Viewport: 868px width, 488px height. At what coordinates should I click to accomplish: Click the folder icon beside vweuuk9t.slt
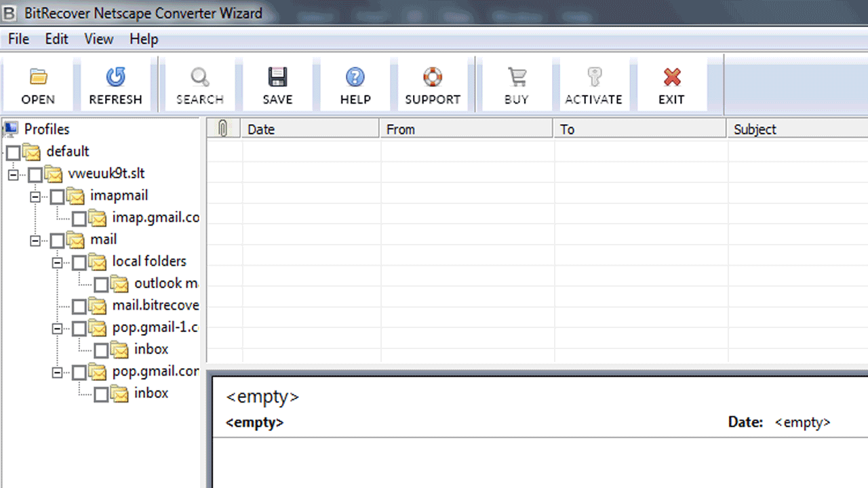[x=54, y=174]
